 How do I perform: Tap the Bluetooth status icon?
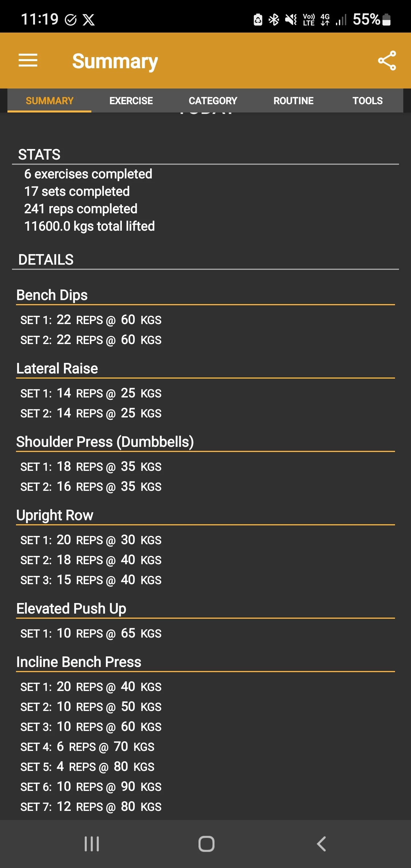click(x=273, y=19)
